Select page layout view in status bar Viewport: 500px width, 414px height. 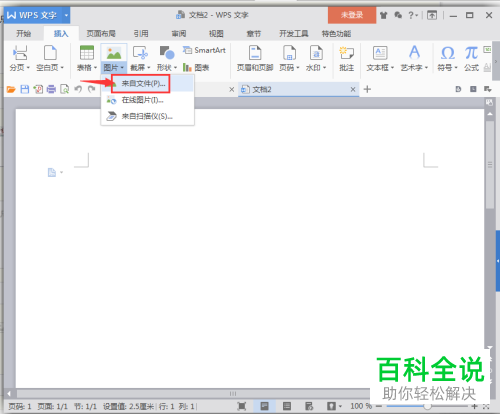(x=264, y=406)
